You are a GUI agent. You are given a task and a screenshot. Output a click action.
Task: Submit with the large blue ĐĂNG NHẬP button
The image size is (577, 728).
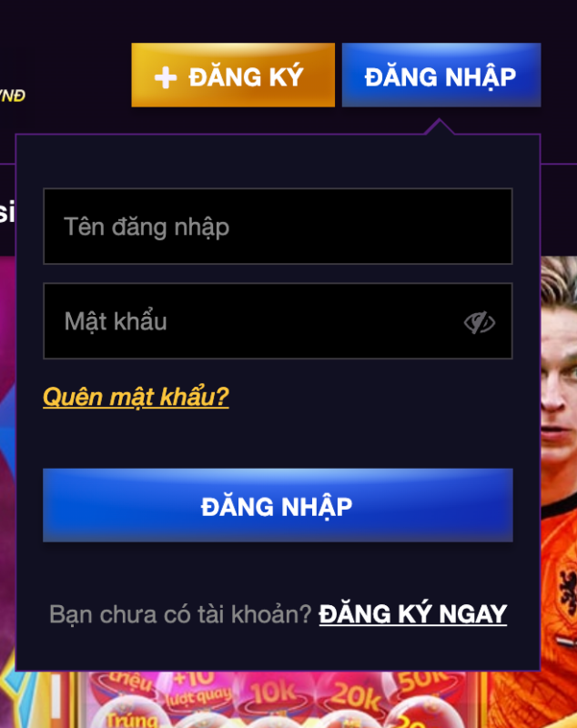click(278, 505)
